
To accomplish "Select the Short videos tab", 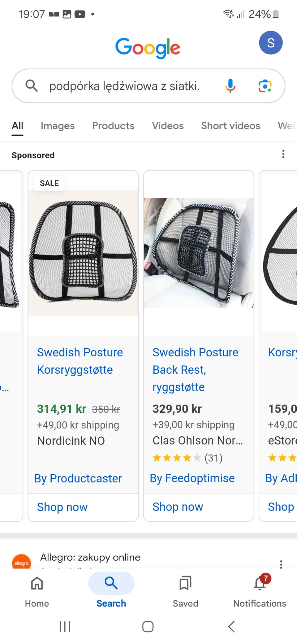I will 230,126.
